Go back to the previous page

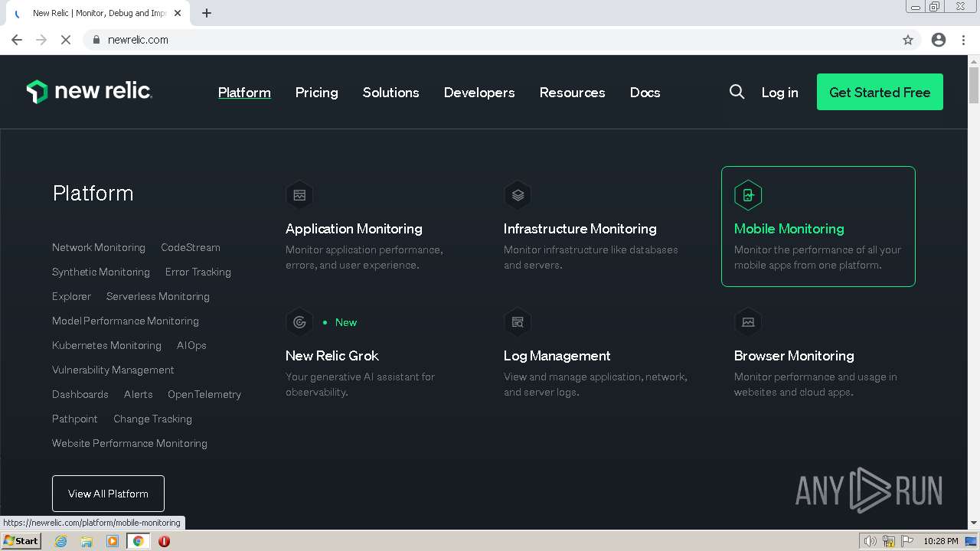17,40
